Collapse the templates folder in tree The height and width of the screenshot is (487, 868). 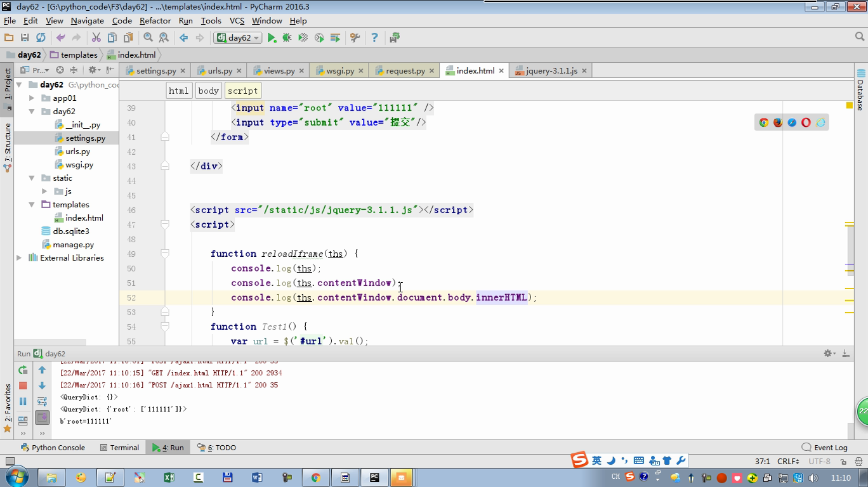[32, 204]
